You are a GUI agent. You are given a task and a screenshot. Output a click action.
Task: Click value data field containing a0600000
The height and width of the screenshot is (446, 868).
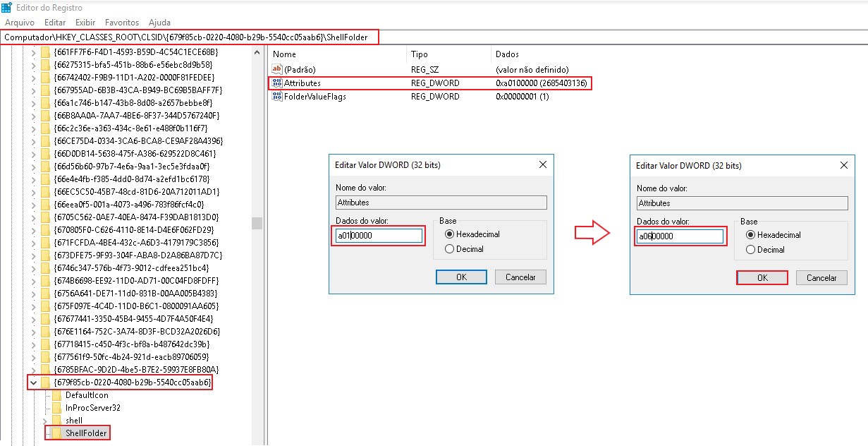tap(680, 236)
